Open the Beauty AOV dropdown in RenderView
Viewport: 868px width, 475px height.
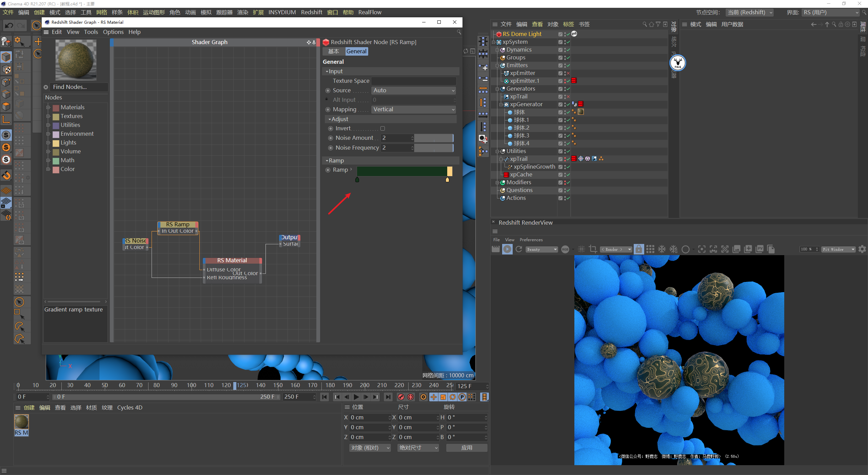(x=542, y=249)
